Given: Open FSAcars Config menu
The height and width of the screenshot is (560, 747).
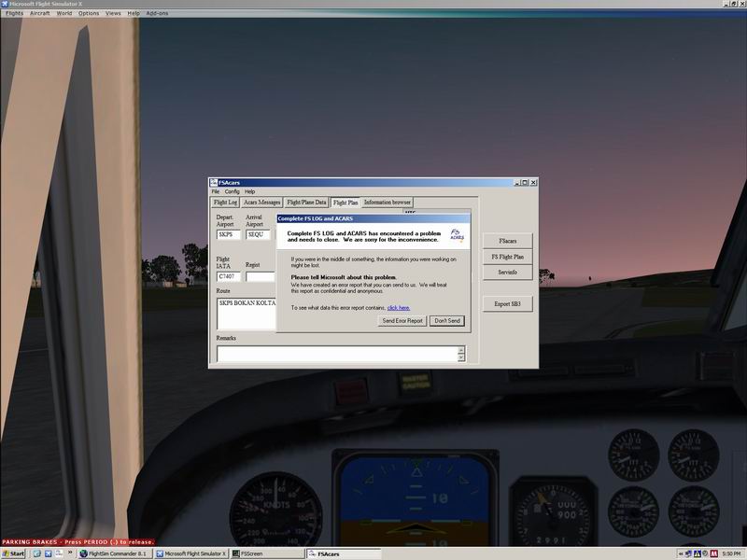Looking at the screenshot, I should [x=232, y=191].
